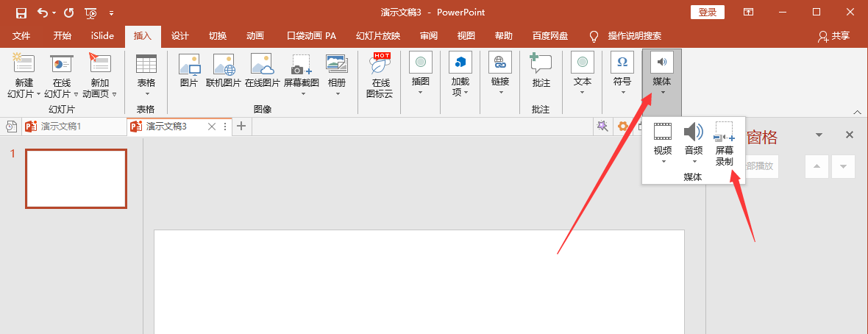The image size is (868, 334).
Task: Click the tab history clock icon
Action: point(10,127)
